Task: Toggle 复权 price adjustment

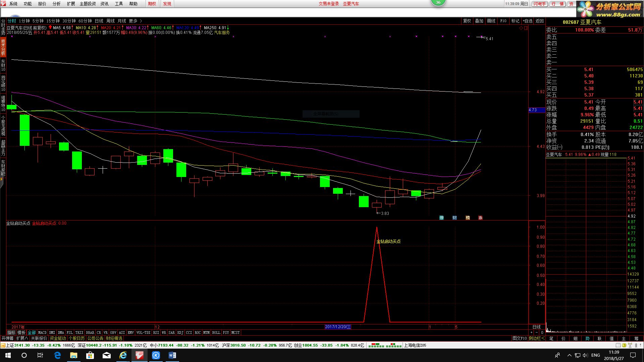Action: pyautogui.click(x=467, y=21)
